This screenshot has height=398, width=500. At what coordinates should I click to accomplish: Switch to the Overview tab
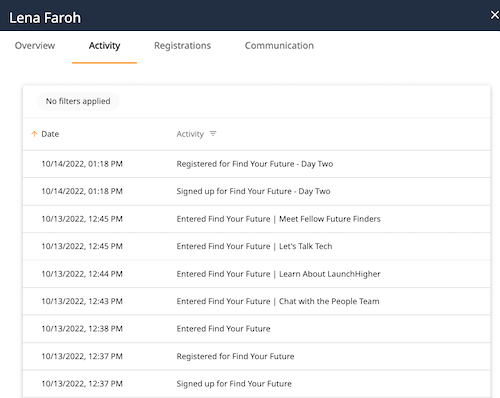35,45
